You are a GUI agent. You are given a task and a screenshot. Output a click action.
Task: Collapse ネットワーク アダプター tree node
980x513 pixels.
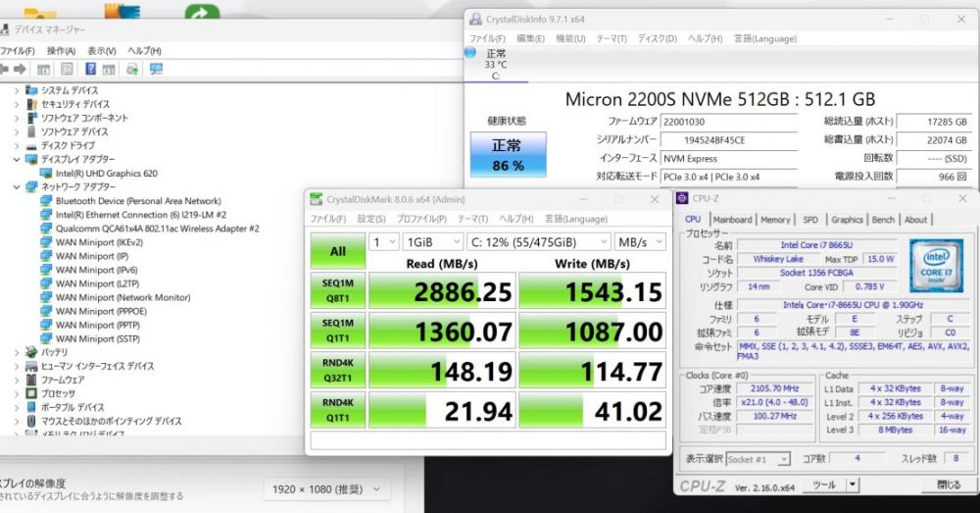click(x=17, y=187)
